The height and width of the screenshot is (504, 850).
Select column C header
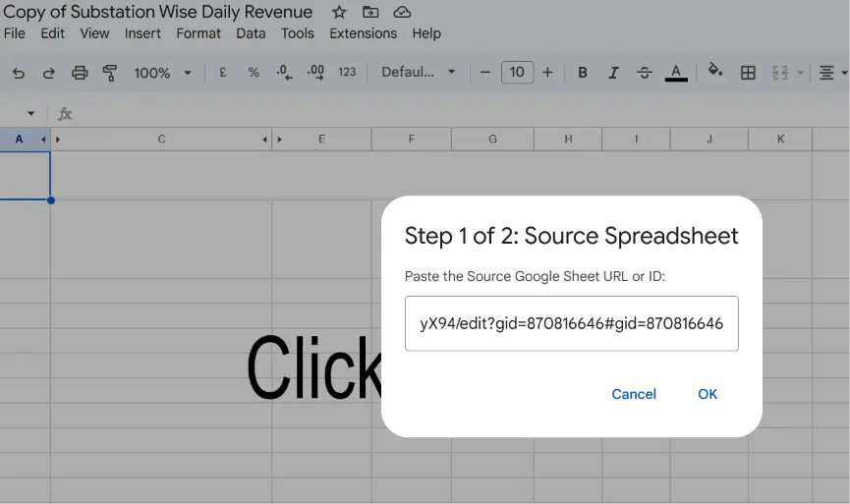[161, 140]
